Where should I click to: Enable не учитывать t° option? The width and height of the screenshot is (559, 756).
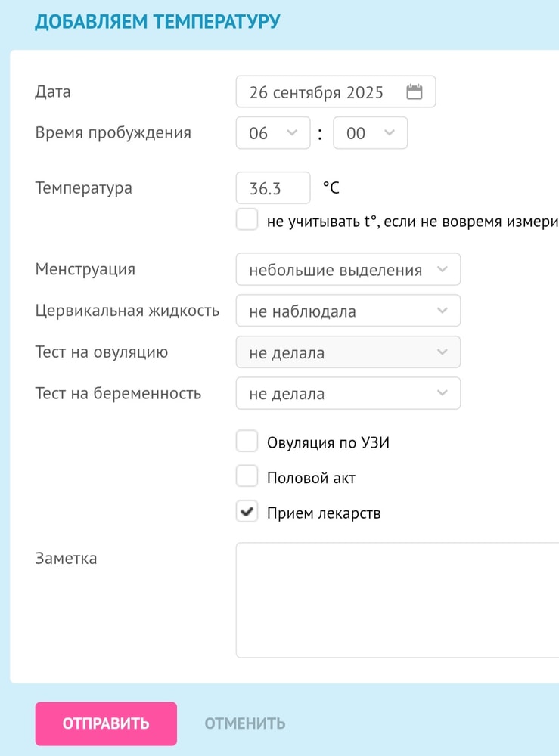[247, 221]
